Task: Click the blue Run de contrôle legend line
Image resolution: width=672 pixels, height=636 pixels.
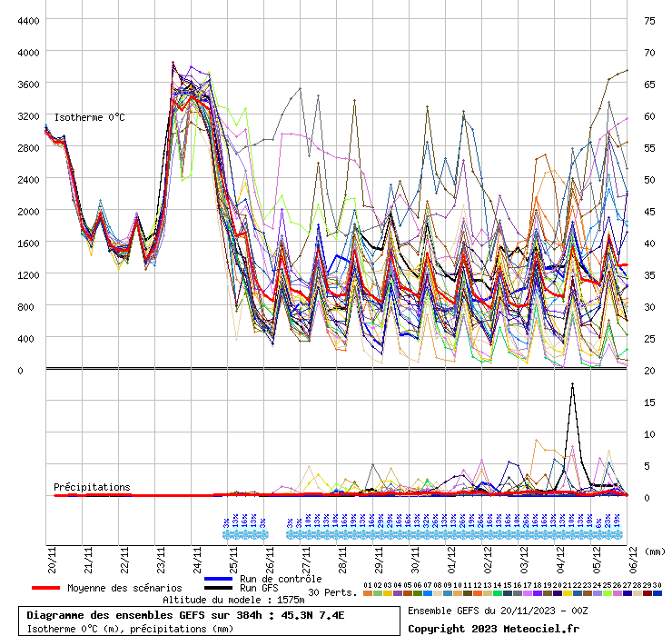Action: pyautogui.click(x=219, y=579)
